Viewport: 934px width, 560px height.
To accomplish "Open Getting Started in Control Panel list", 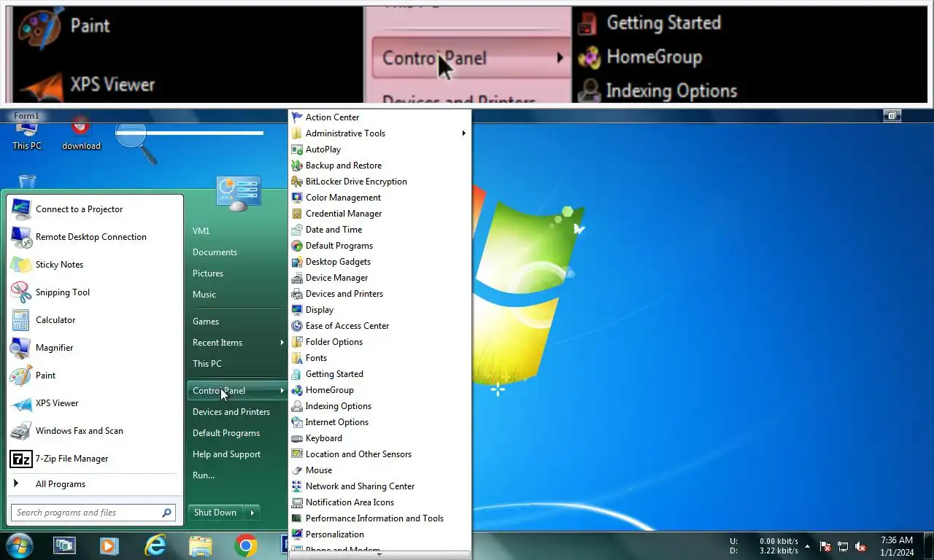I will pyautogui.click(x=379, y=374).
